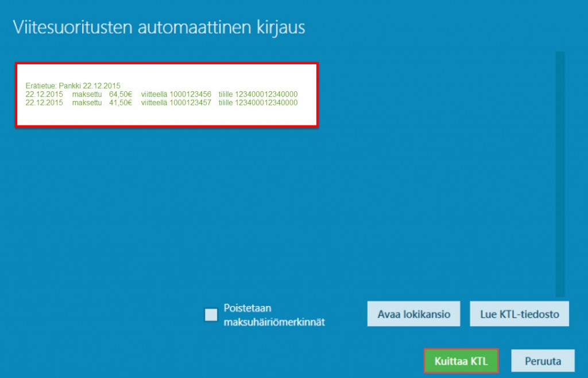Click the 64,50€ payment amount
This screenshot has width=588, height=378.
click(121, 94)
